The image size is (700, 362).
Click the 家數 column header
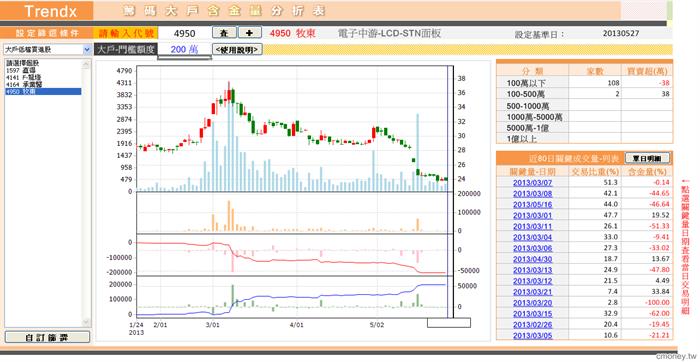tap(594, 71)
